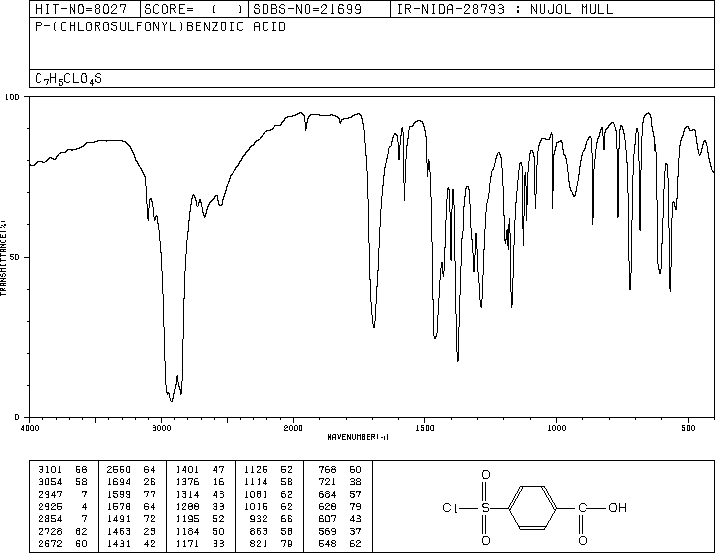
Task: Select the 2947 peak entry
Action: (62, 494)
